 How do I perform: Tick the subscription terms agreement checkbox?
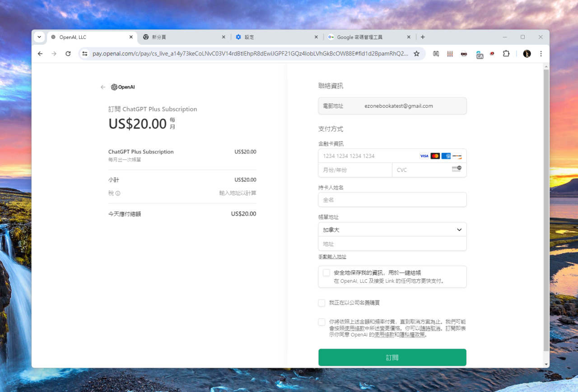[x=322, y=322]
